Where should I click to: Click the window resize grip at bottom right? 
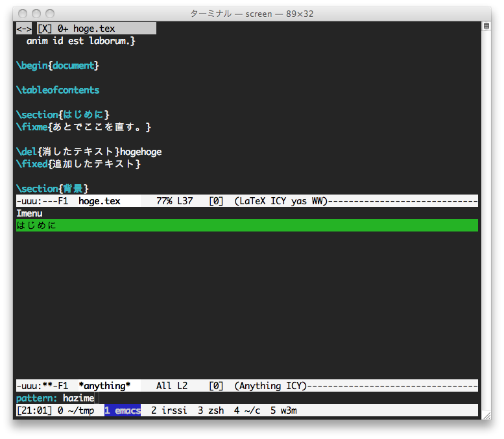click(487, 415)
